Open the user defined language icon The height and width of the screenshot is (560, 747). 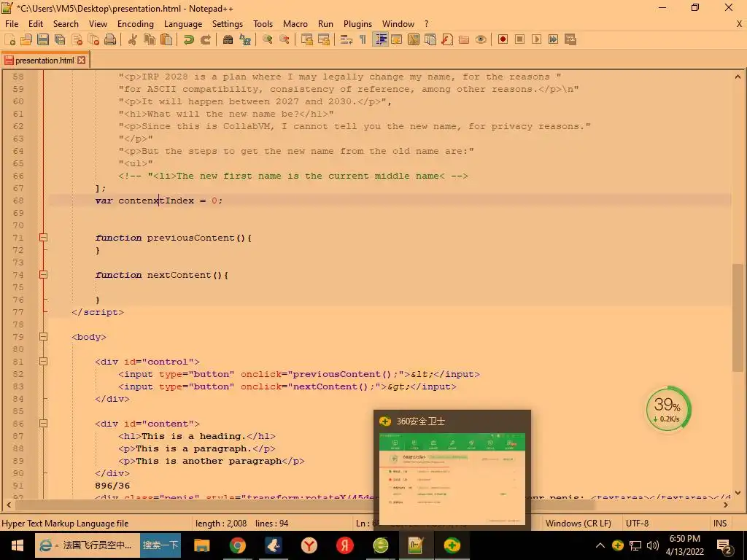pos(396,39)
